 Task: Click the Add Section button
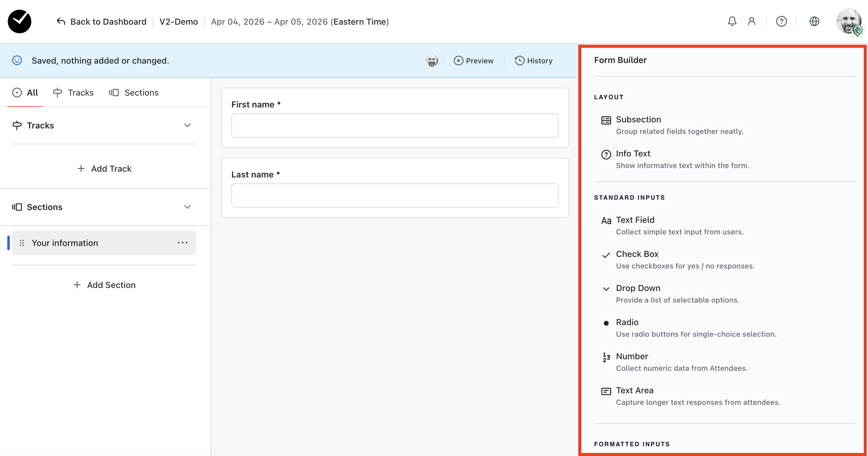[104, 285]
